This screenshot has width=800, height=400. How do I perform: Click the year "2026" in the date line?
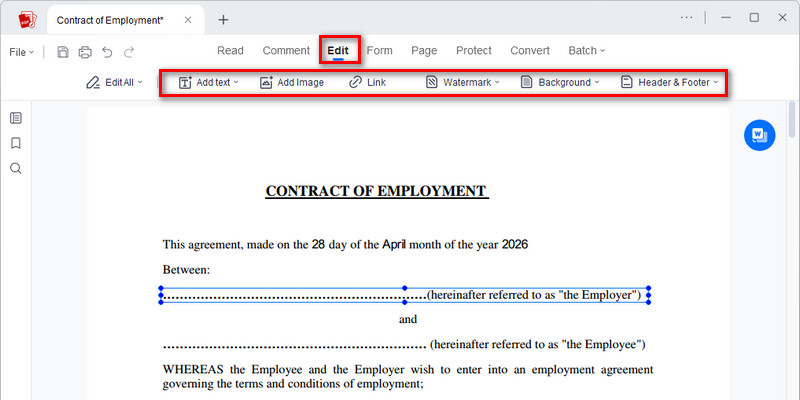click(515, 244)
